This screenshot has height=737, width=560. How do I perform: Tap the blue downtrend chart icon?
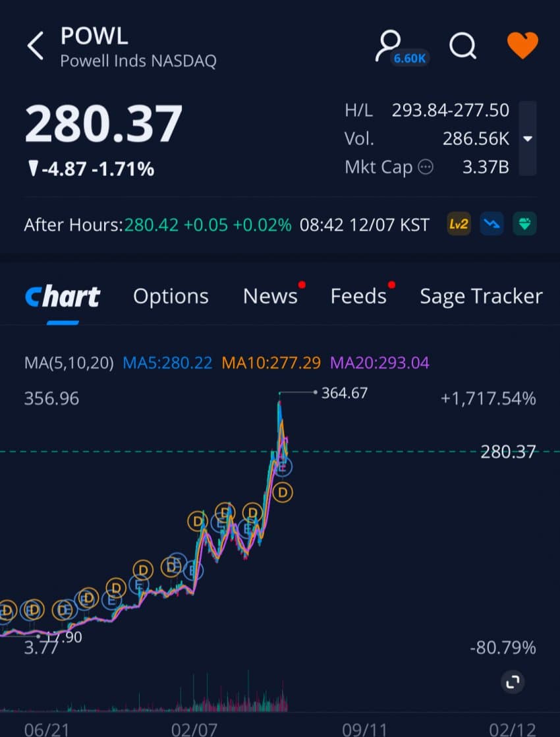tap(492, 224)
